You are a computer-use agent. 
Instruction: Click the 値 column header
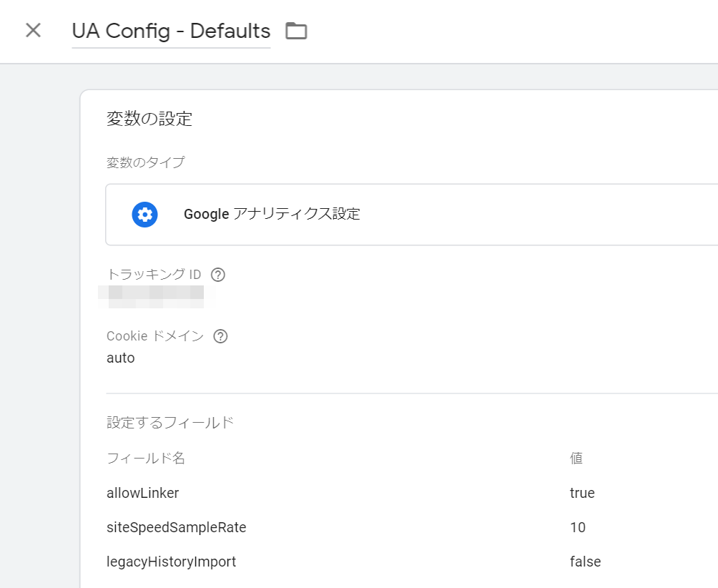pos(576,459)
